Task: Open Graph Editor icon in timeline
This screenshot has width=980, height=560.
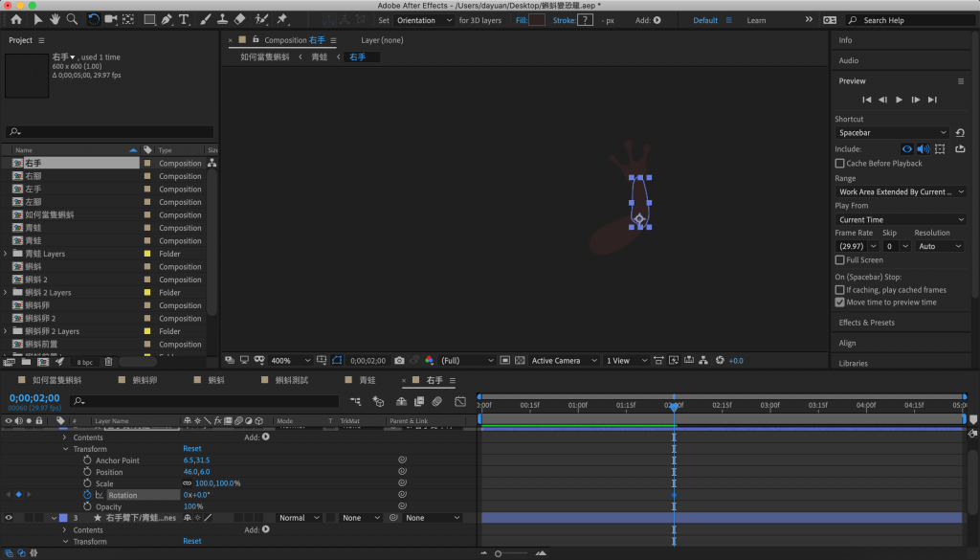Action: click(460, 401)
